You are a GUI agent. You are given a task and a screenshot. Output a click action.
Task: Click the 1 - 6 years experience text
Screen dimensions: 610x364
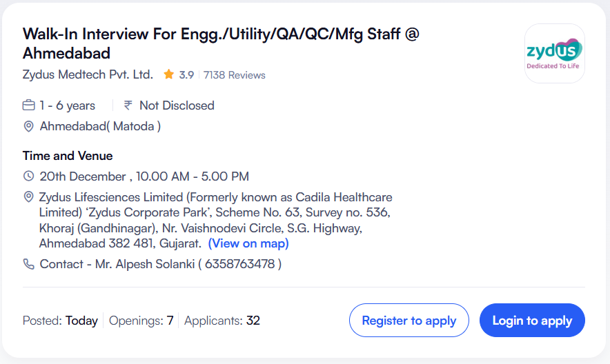coord(67,105)
